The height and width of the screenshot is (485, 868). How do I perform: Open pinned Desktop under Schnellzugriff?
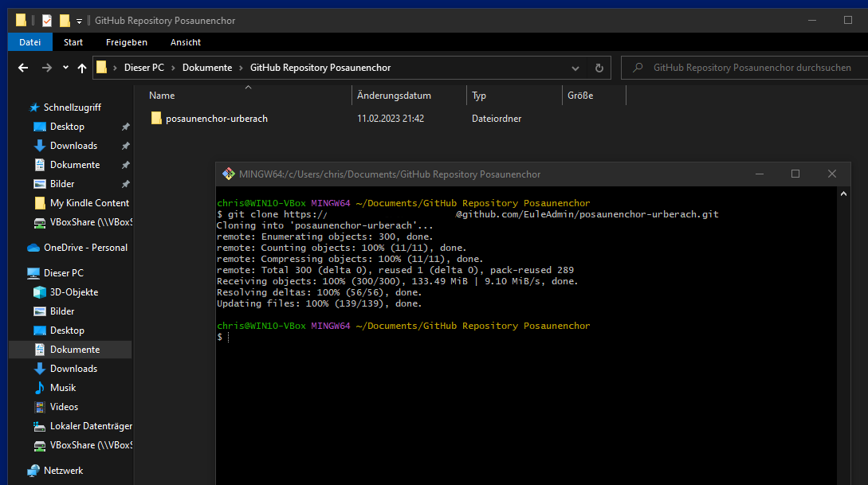tap(67, 127)
